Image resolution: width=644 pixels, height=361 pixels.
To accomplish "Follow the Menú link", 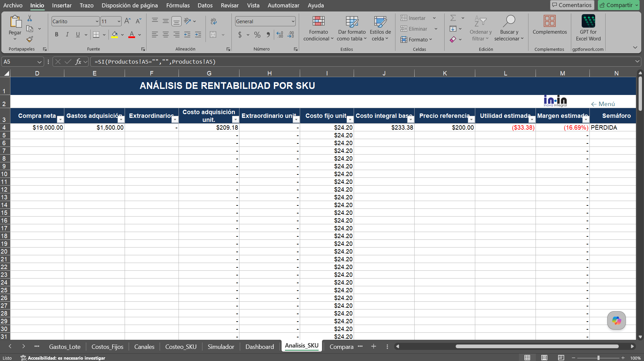I will coord(603,104).
